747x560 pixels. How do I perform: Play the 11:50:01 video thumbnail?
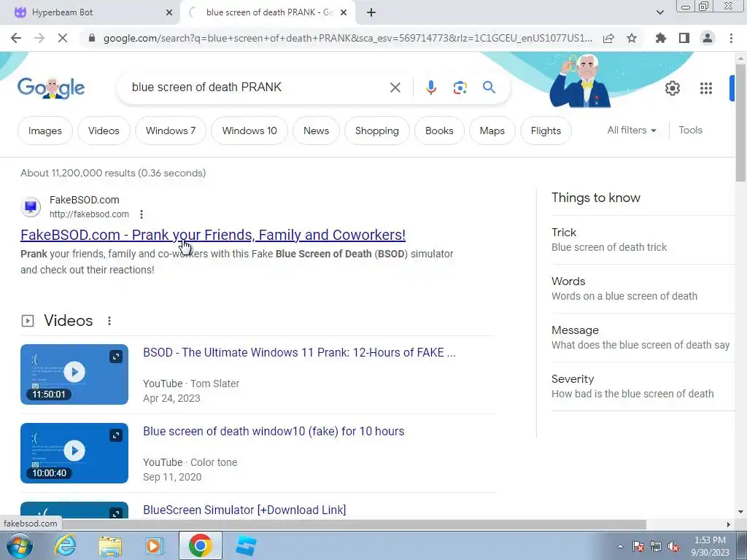pos(74,374)
